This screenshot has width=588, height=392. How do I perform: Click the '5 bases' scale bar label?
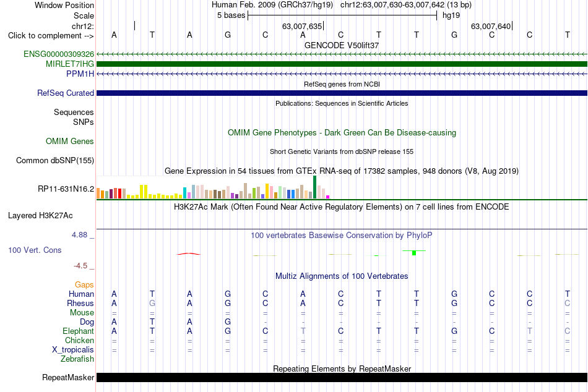[x=231, y=15]
